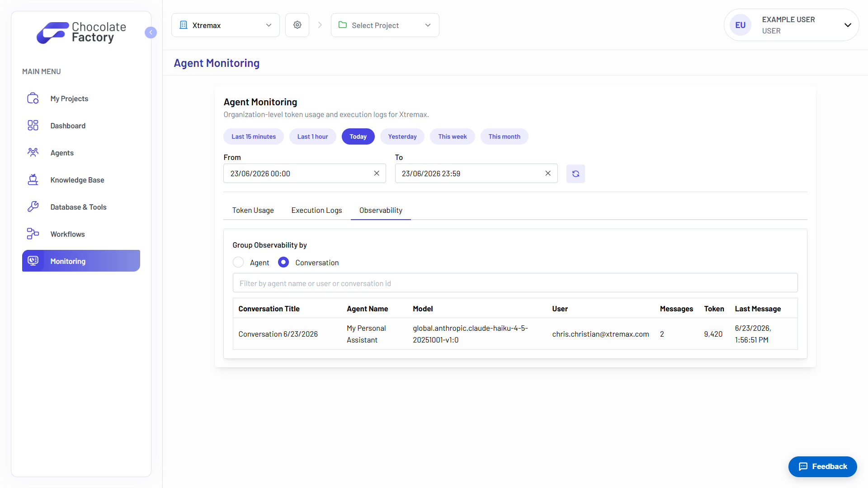Screen dimensions: 868x488
Task: Click the Messages column header
Action: [676, 309]
